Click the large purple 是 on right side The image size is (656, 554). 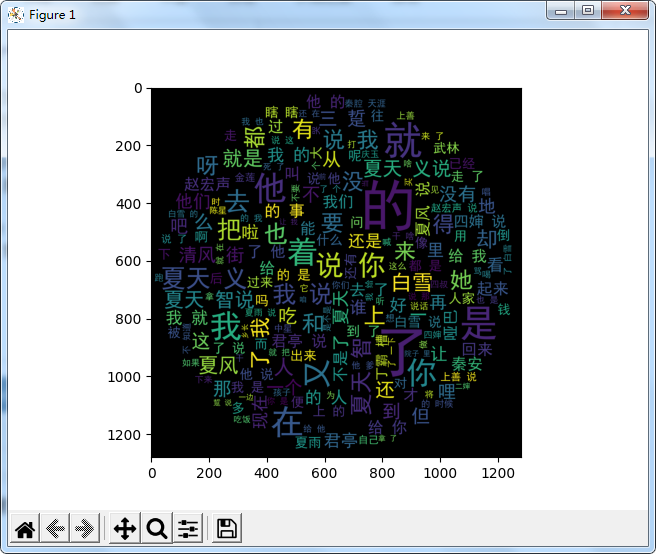pyautogui.click(x=481, y=321)
